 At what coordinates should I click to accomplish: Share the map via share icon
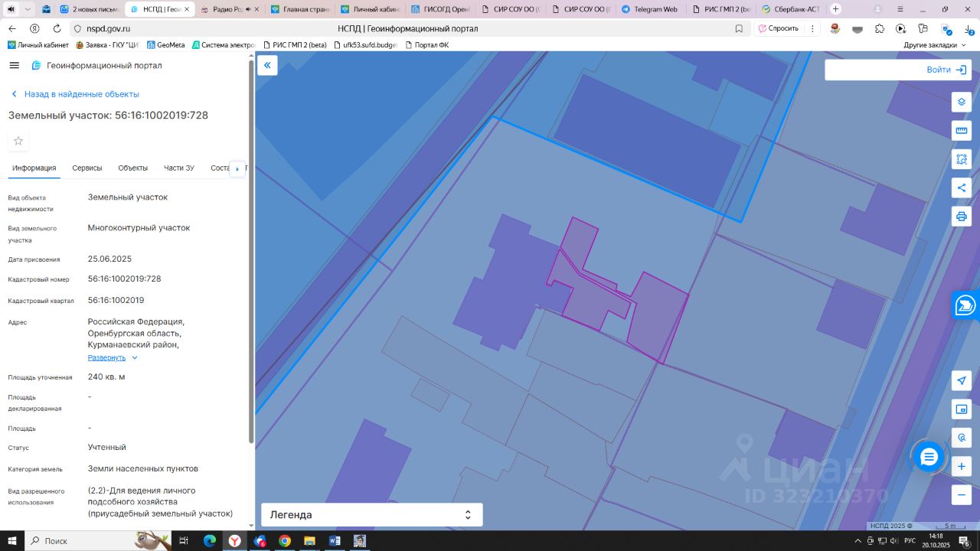coord(962,187)
